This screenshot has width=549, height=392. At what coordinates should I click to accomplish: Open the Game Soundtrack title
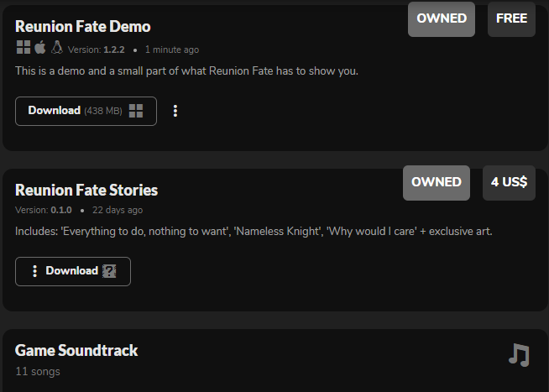pos(76,350)
